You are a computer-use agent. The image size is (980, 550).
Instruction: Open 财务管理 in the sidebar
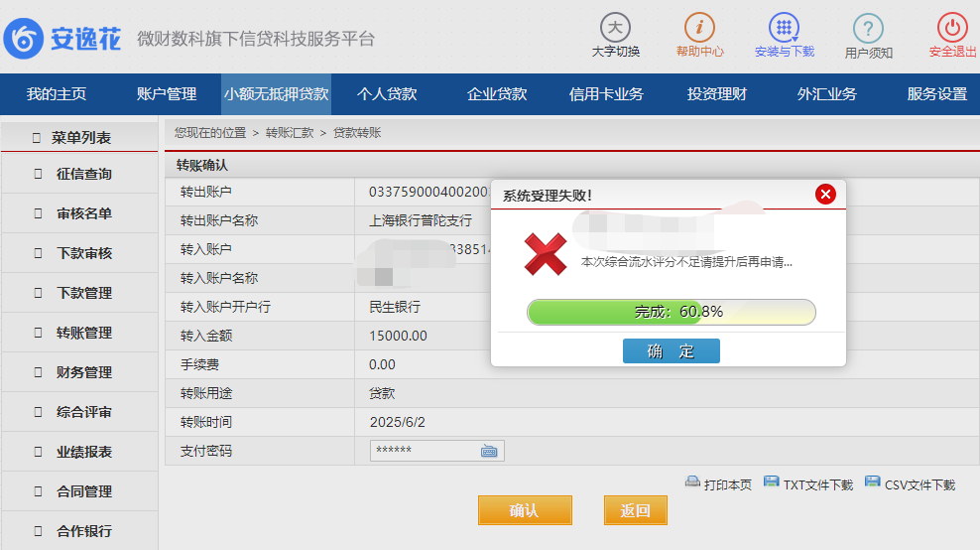coord(79,372)
